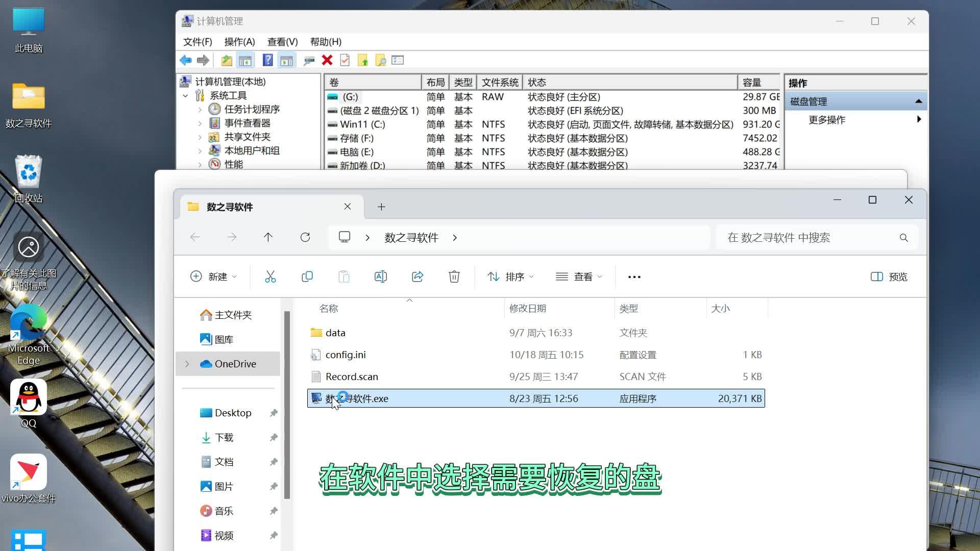980x551 pixels.
Task: Expand the 任务计划程序 tree item
Action: click(x=200, y=110)
